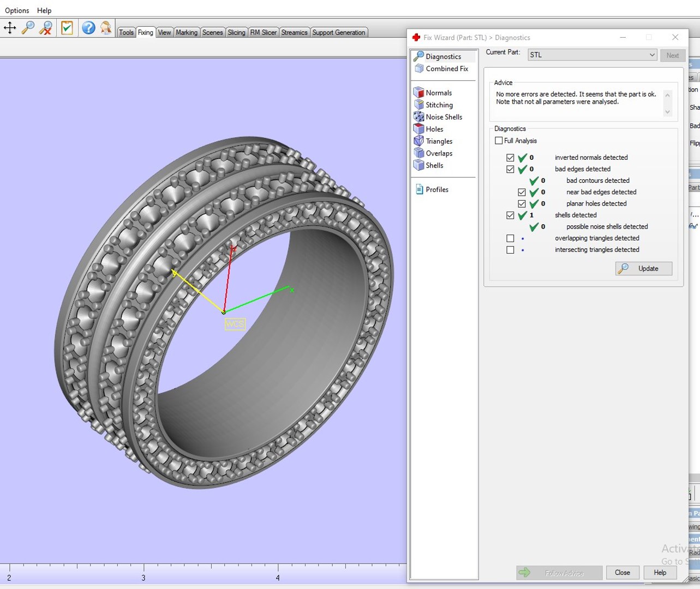The image size is (700, 589).
Task: Click the WCS label in viewport
Action: point(235,324)
